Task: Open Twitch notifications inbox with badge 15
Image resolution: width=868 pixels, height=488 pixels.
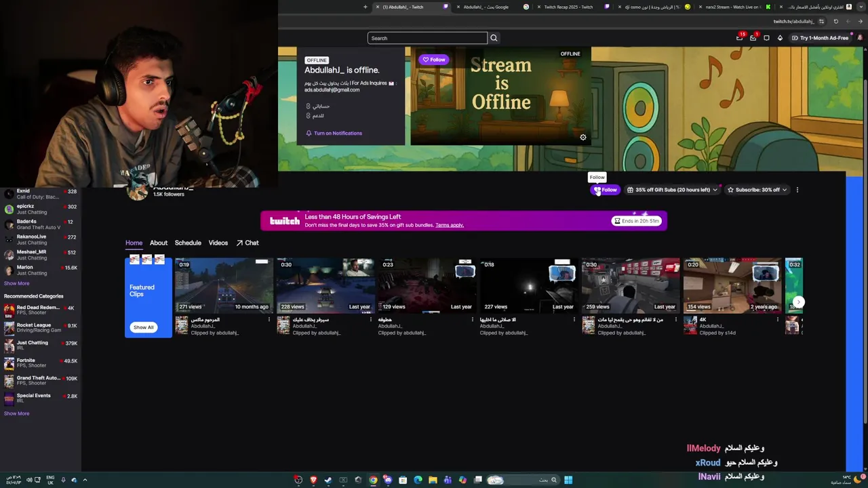Action: click(x=740, y=38)
